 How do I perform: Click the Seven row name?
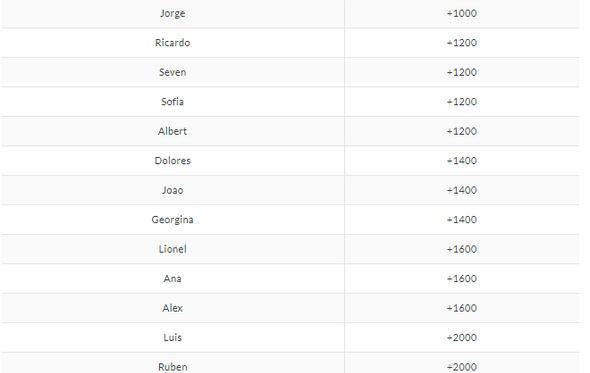pyautogui.click(x=172, y=72)
